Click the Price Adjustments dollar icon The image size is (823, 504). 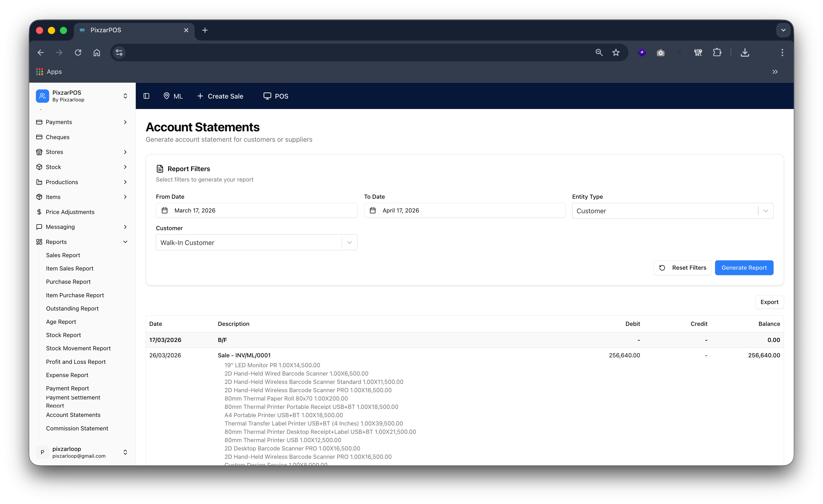(x=39, y=212)
